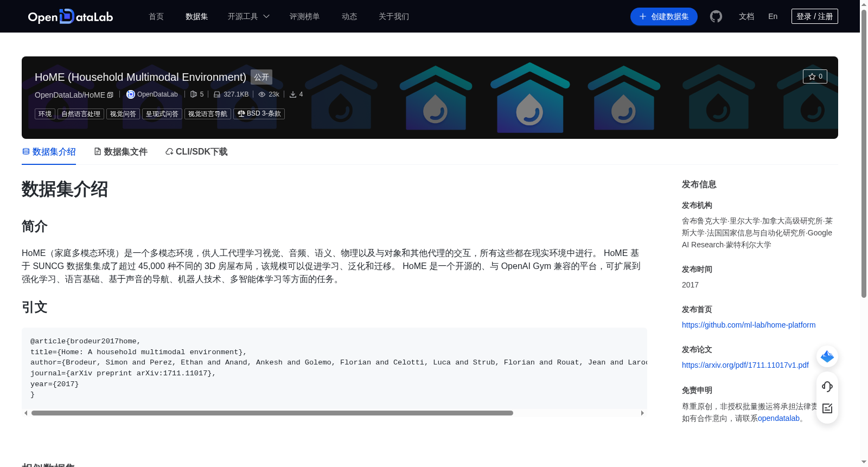Screen dimensions: 868x467
Task: Click the 简介 heading
Action: point(35,226)
